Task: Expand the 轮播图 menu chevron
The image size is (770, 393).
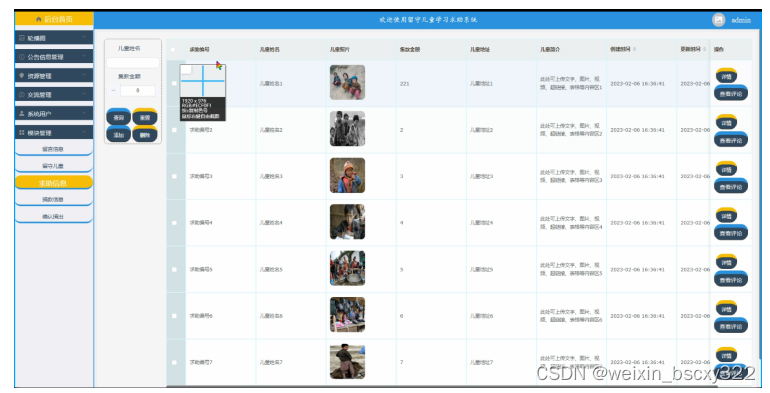Action: tap(84, 38)
